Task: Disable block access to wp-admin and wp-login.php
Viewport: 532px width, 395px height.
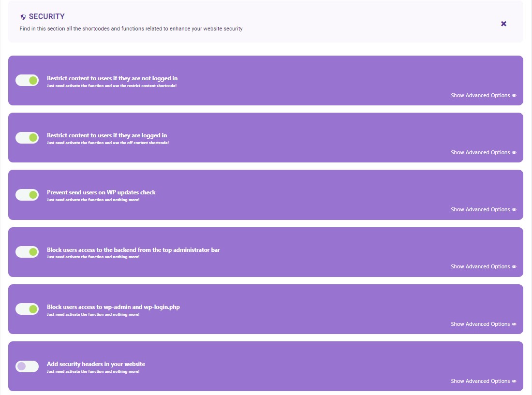Action: 27,309
